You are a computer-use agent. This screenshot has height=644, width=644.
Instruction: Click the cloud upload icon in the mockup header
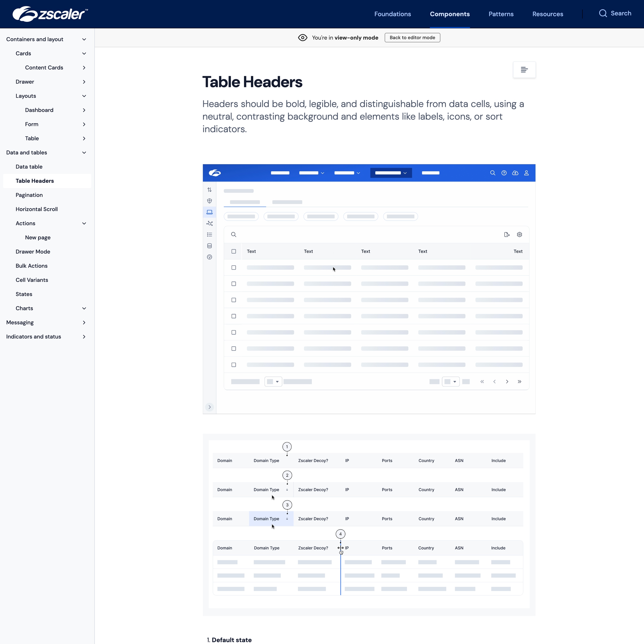pos(515,173)
